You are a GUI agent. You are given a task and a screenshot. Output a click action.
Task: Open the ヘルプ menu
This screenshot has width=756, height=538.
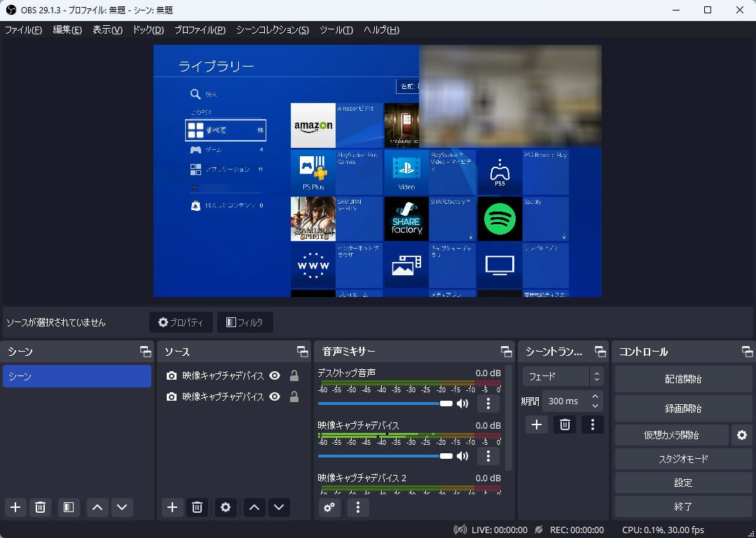(381, 30)
